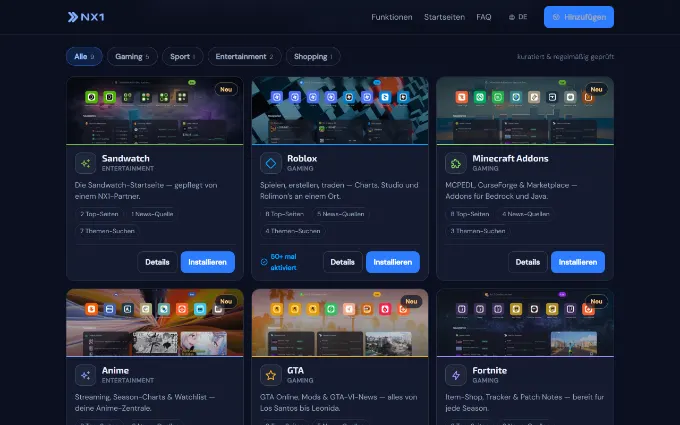Select the Alle filter tab
Viewport: 680px width, 425px height.
pyautogui.click(x=84, y=56)
